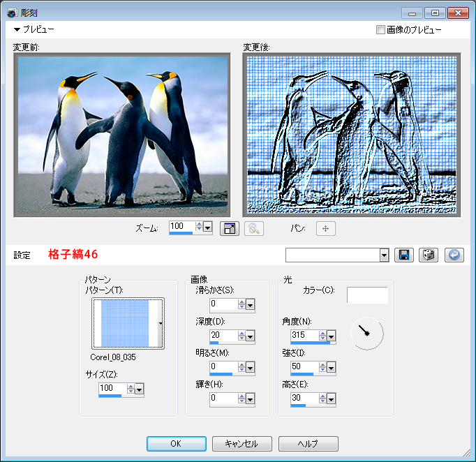Image resolution: width=476 pixels, height=462 pixels.
Task: Open the settings preset dropdown list
Action: pos(384,255)
